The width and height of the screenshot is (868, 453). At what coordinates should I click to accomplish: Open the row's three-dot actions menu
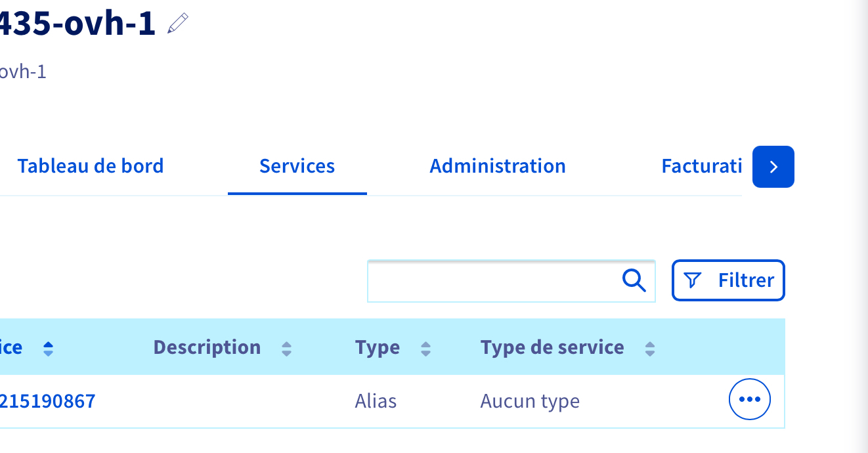(749, 399)
